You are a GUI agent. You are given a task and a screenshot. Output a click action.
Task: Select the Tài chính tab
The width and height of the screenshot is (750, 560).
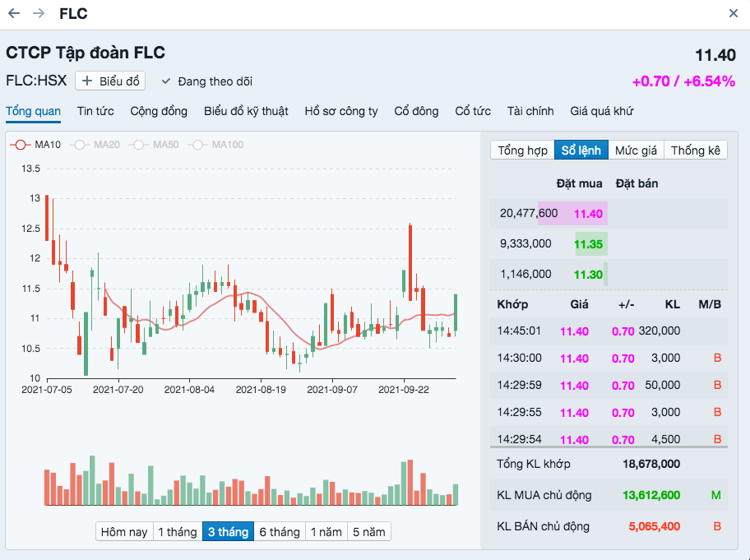[530, 112]
